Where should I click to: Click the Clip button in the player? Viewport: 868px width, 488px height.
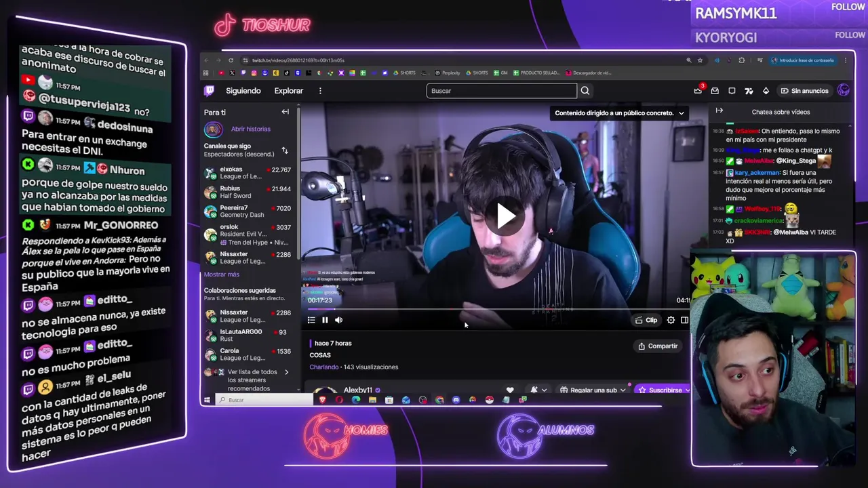[x=646, y=320]
